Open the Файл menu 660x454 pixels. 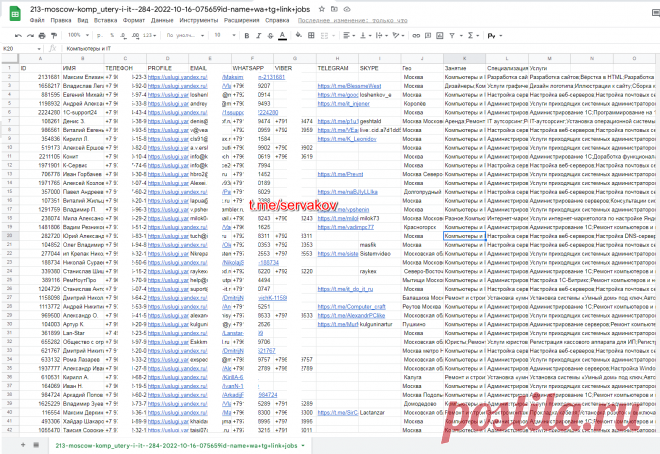tap(37, 20)
